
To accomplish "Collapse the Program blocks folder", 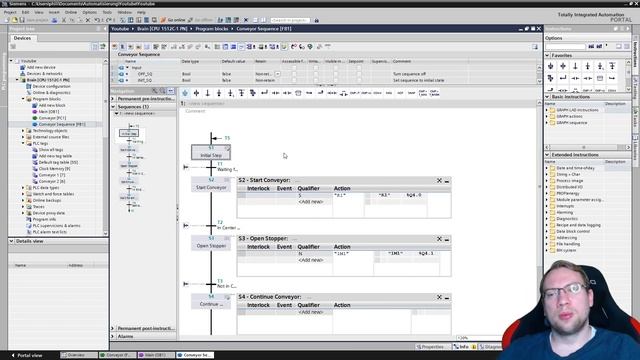I will pos(23,99).
